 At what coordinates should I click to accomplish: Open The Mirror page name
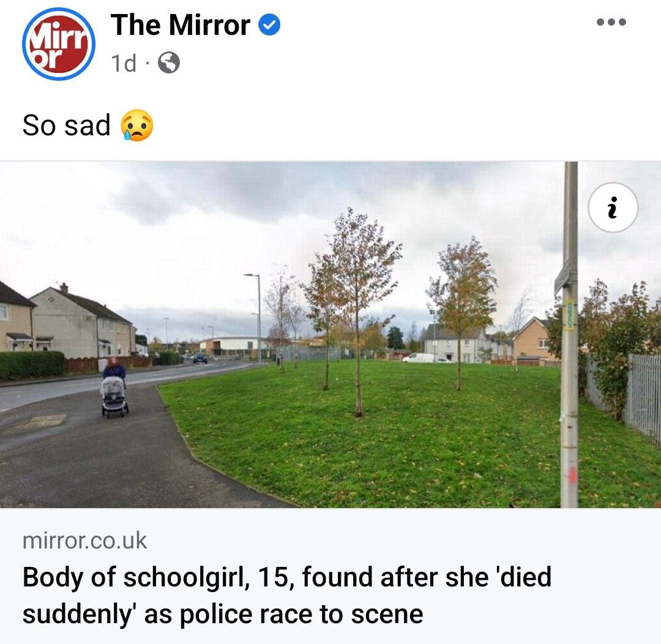[x=181, y=24]
